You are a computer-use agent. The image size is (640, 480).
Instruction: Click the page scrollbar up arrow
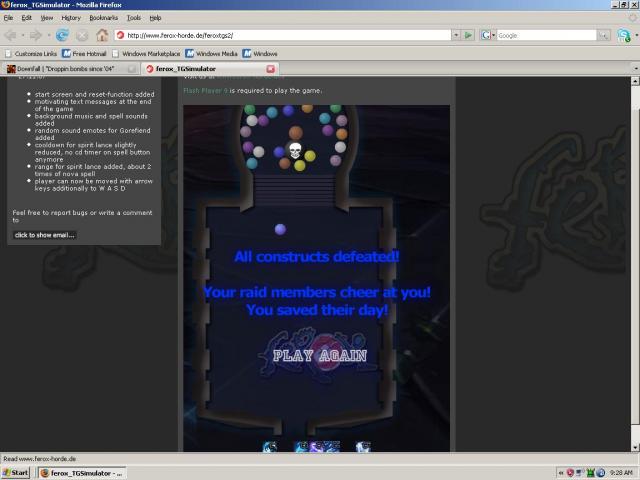pyautogui.click(x=635, y=81)
